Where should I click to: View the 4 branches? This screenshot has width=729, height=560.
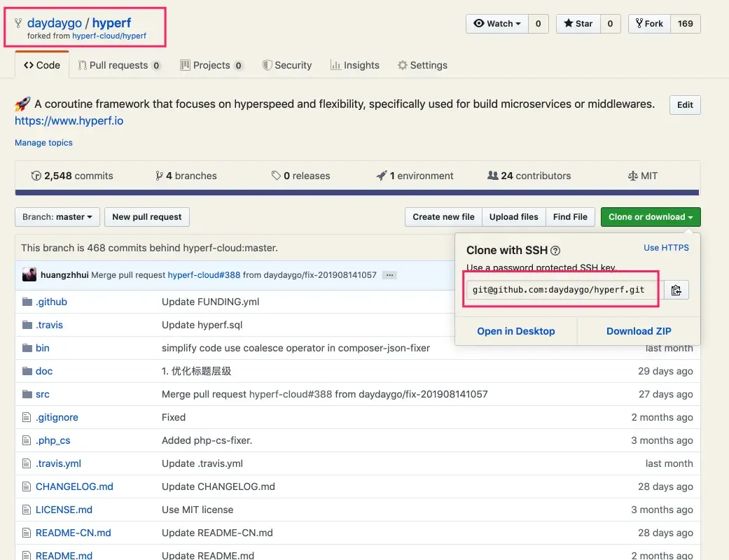[186, 176]
